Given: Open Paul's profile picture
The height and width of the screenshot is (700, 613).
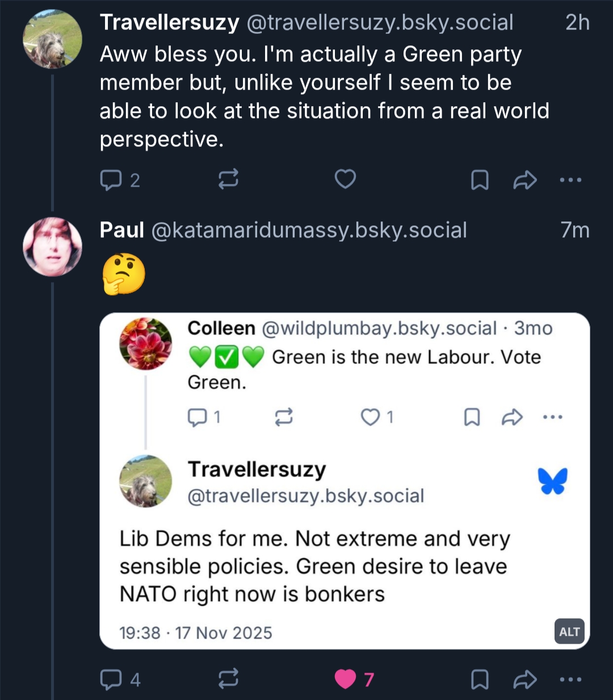Looking at the screenshot, I should tap(52, 247).
